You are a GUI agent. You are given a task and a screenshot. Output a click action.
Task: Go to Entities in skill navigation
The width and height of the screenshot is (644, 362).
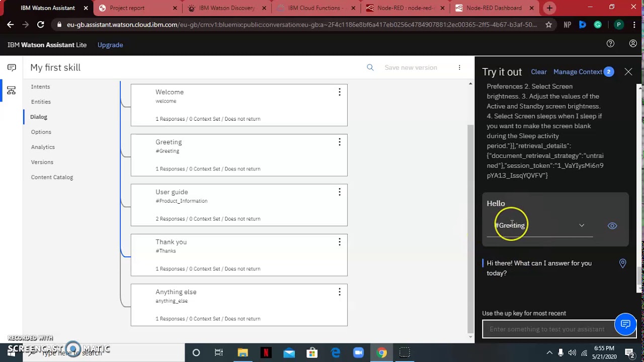point(41,102)
